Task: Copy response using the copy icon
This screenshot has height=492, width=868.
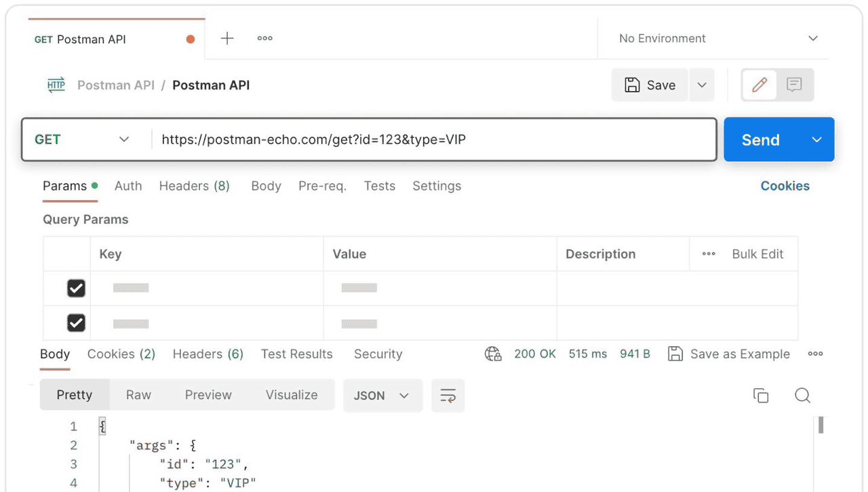Action: point(761,396)
